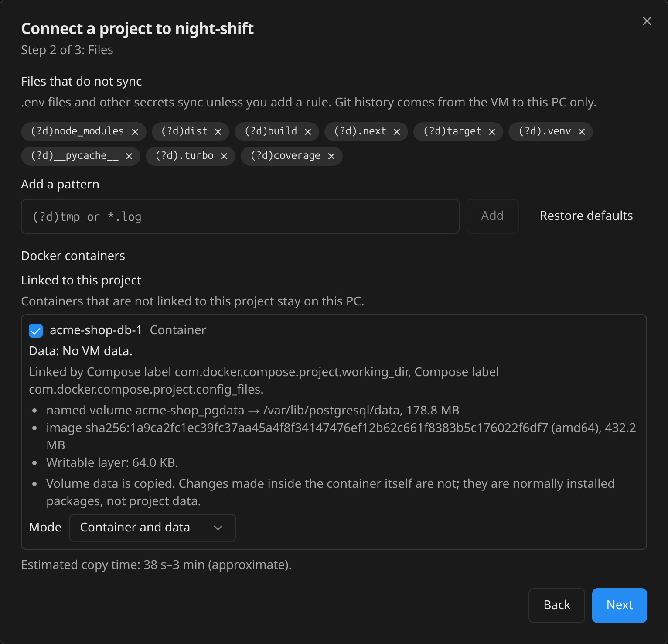Open the Mode dropdown
This screenshot has height=644, width=668.
[153, 528]
